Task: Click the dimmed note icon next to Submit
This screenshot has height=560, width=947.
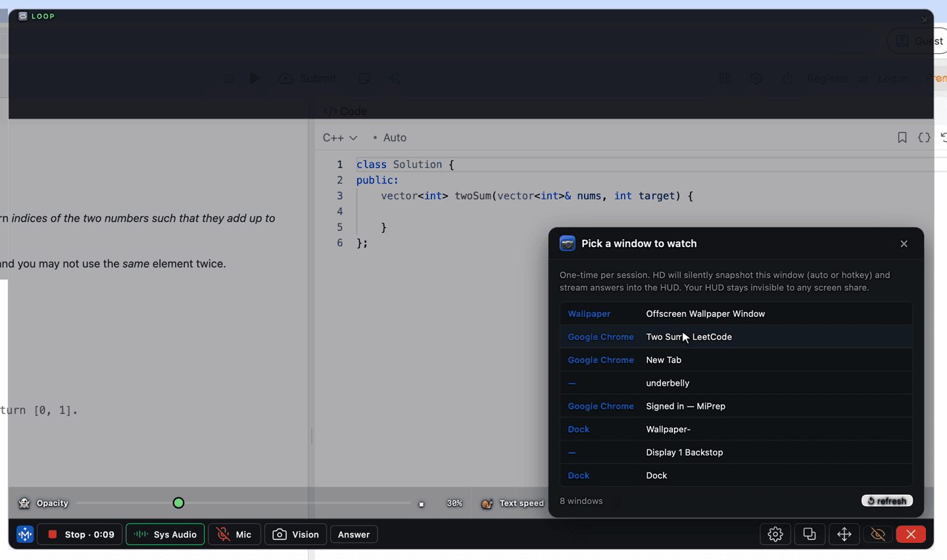Action: [x=364, y=78]
